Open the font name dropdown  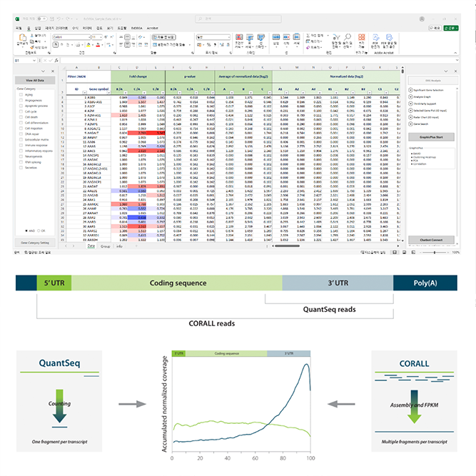(89, 37)
